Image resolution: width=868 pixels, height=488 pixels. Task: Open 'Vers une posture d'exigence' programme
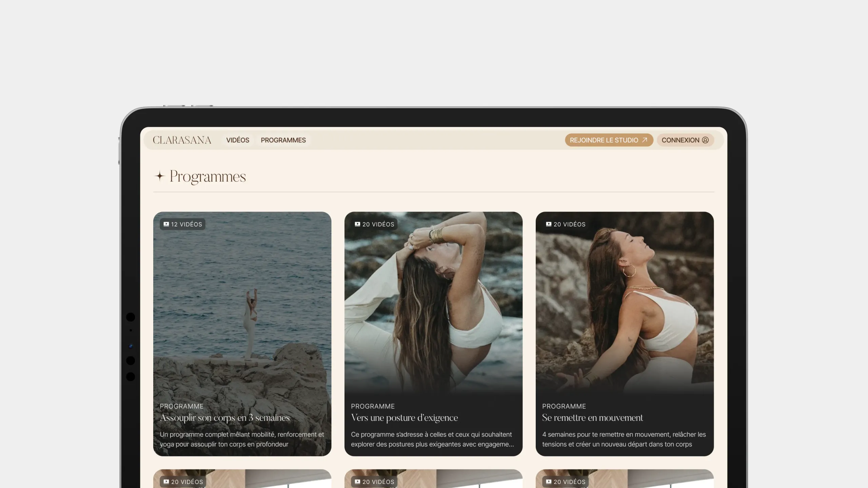(x=404, y=418)
